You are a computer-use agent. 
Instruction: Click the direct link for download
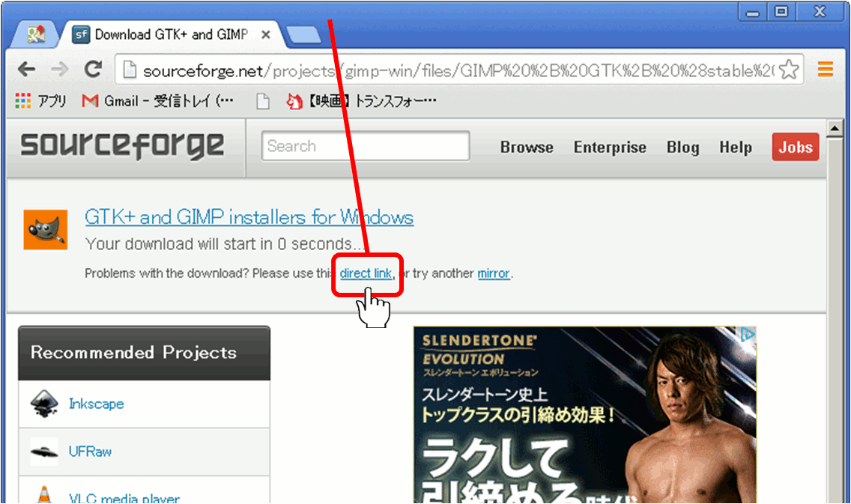[x=366, y=273]
